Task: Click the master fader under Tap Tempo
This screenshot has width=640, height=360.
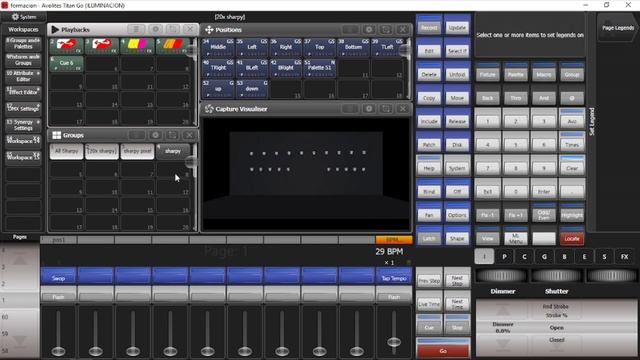Action: [x=394, y=342]
